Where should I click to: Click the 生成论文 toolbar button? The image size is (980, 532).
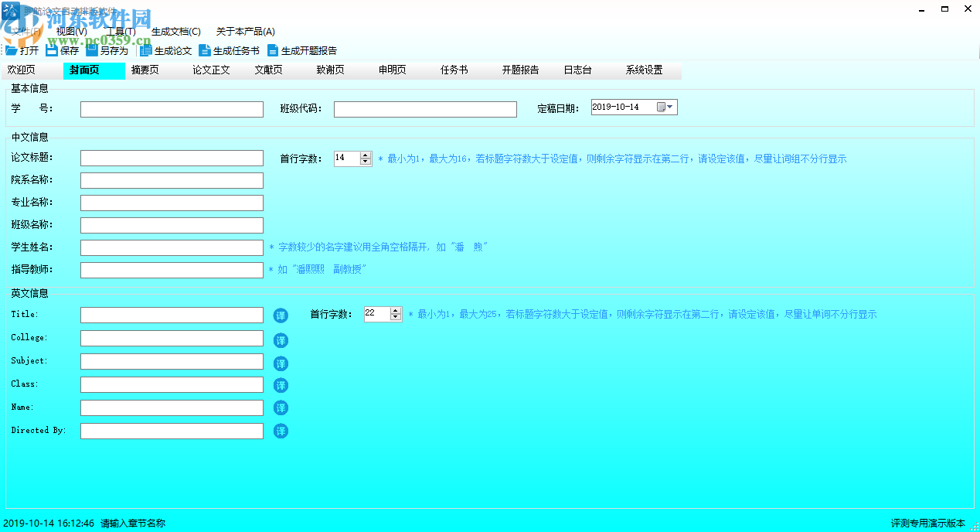click(x=166, y=51)
